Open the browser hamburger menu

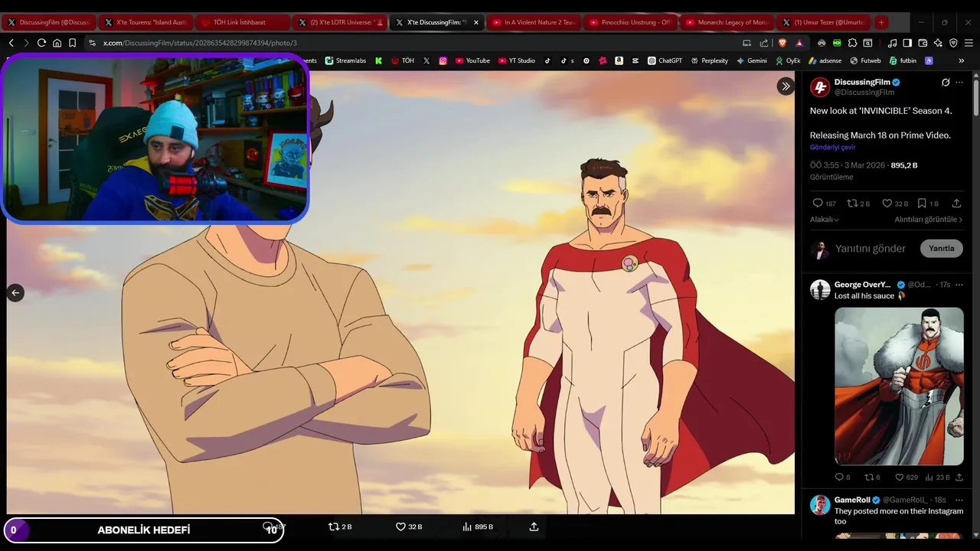coord(969,43)
